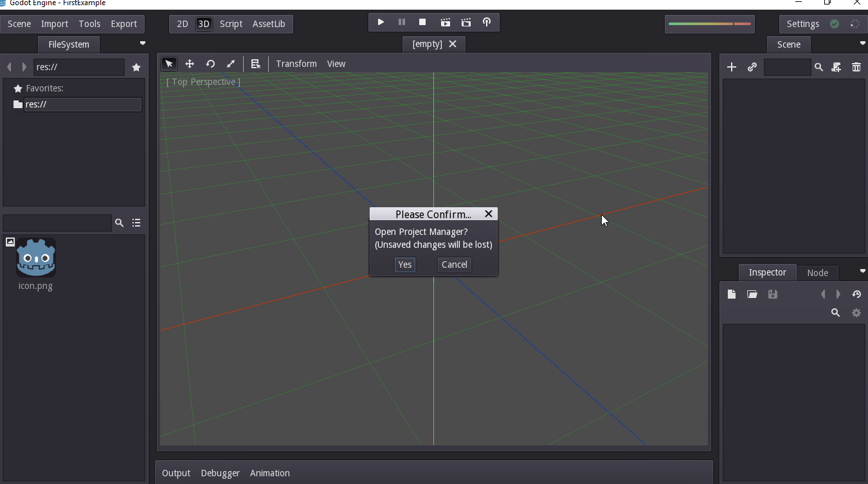This screenshot has width=868, height=484.
Task: Click the script icon in Scene panel
Action: [x=836, y=67]
